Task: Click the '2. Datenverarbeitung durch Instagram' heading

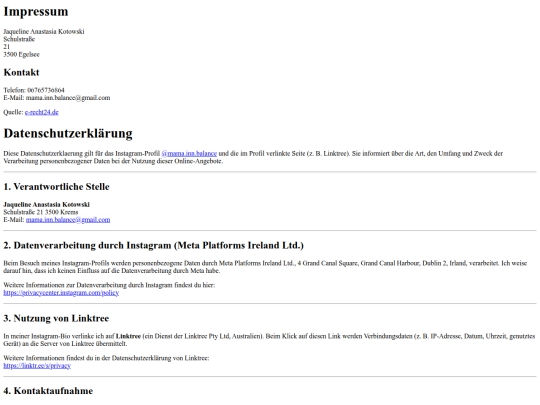Action: (x=154, y=245)
